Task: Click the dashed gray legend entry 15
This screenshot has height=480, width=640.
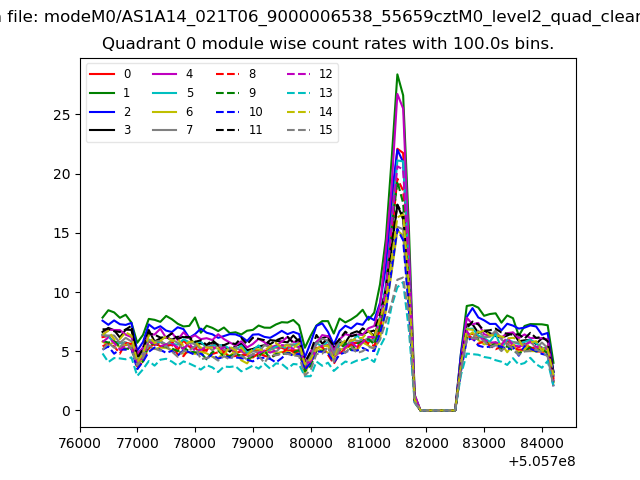Action: pyautogui.click(x=299, y=130)
